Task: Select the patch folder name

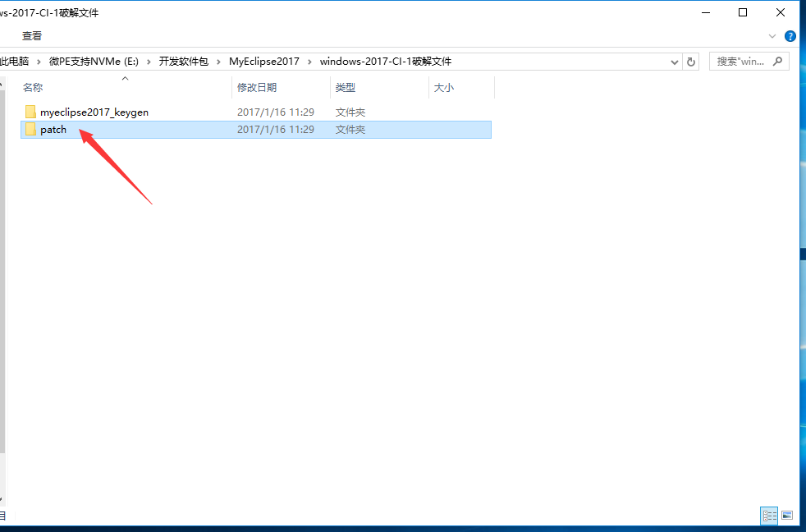Action: tap(53, 130)
